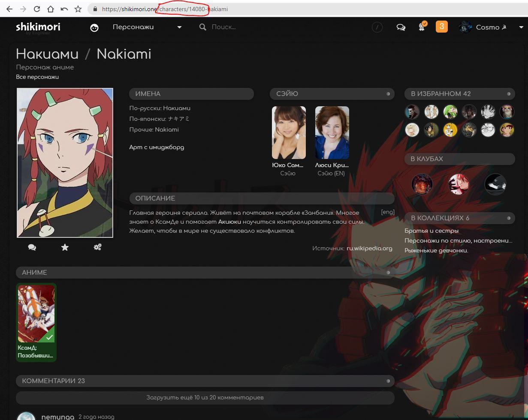Follow the ru.wikipedia.org source link
The height and width of the screenshot is (420, 528).
(369, 248)
